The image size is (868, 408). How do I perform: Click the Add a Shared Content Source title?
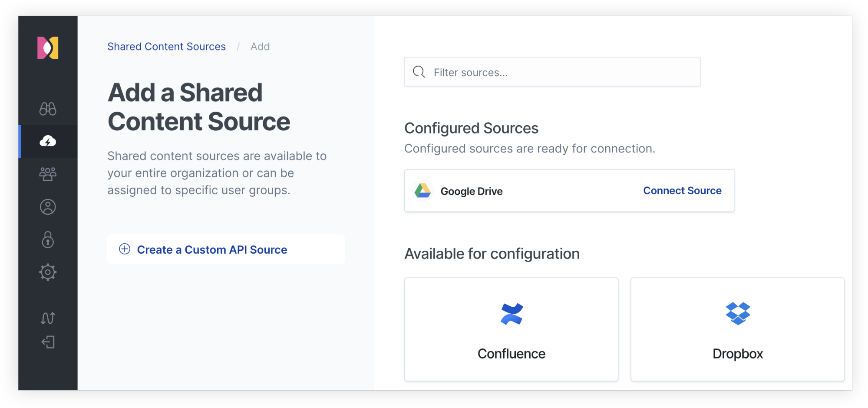(x=199, y=107)
